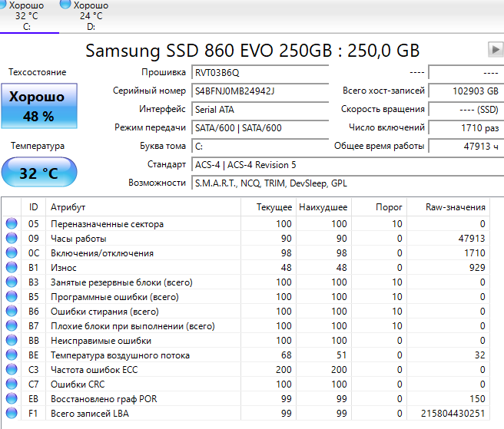This screenshot has height=429, width=504.
Task: Click the transfer mode SATA/600 field
Action: point(260,128)
